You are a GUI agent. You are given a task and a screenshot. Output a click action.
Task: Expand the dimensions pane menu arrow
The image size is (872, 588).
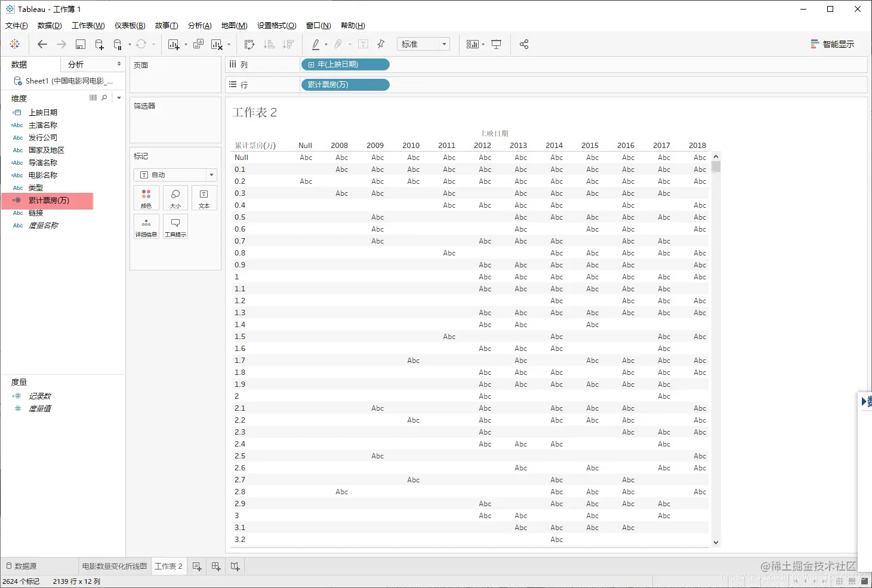119,98
